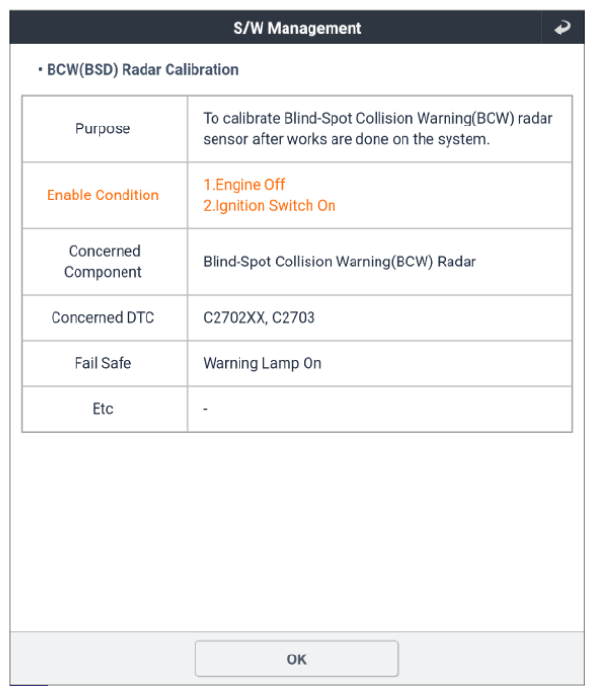594x695 pixels.
Task: Click the empty area below the table
Action: (297, 532)
